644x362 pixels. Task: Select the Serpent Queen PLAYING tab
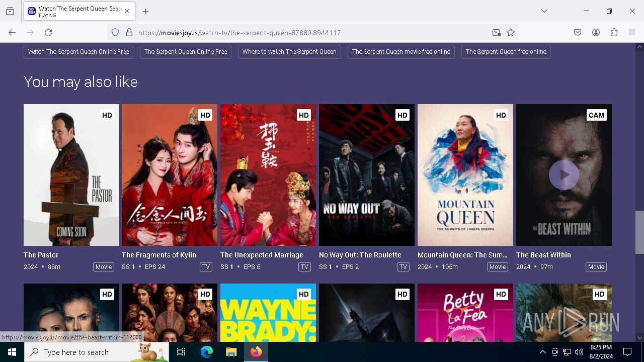78,11
